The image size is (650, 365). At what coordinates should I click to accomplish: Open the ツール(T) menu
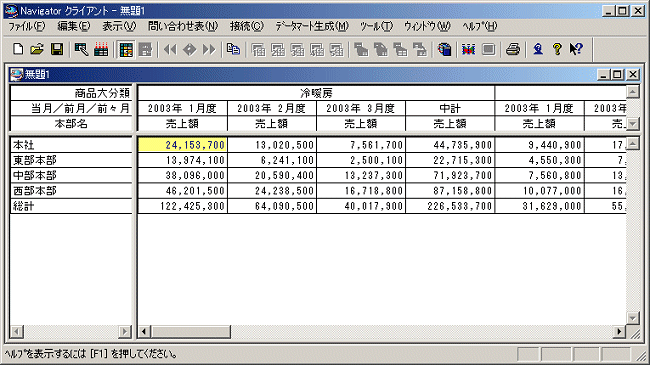[376, 27]
